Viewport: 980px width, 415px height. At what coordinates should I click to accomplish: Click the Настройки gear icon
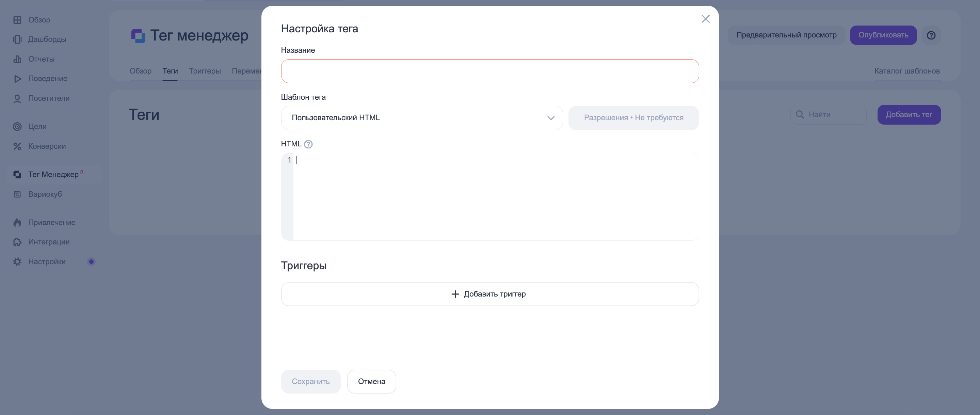point(17,262)
